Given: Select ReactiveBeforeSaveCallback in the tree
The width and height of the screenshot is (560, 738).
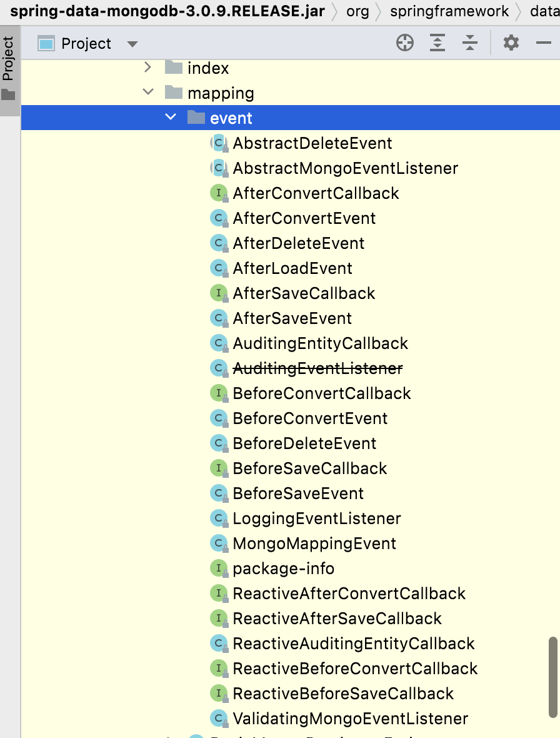Looking at the screenshot, I should (x=343, y=694).
